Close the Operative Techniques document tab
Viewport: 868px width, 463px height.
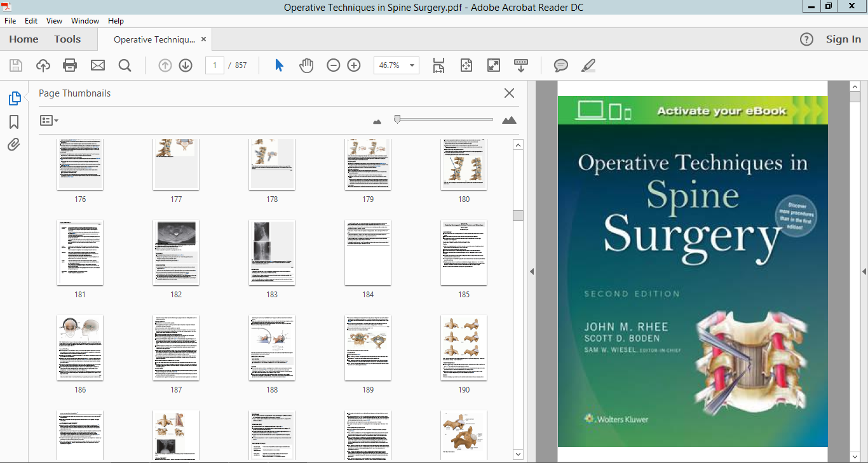click(203, 39)
